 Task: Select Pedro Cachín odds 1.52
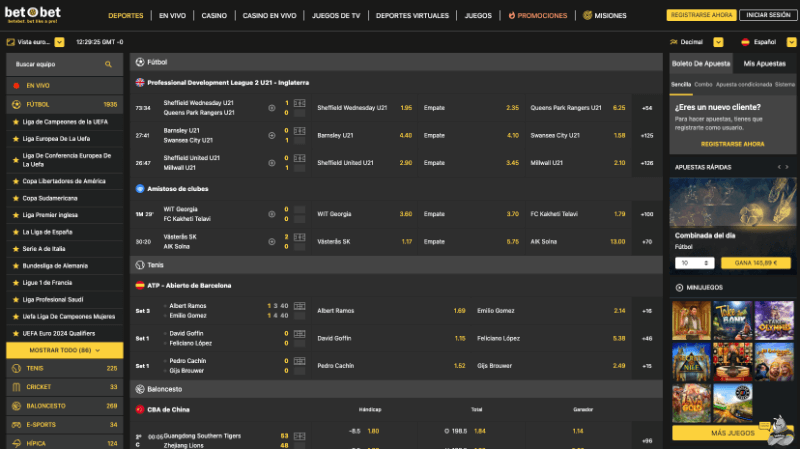click(x=391, y=366)
